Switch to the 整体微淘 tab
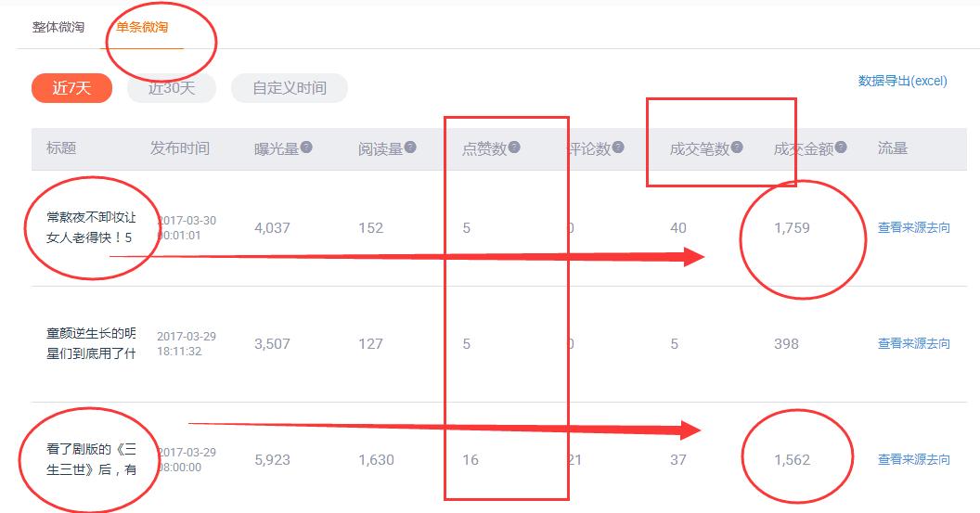Image resolution: width=980 pixels, height=513 pixels. [x=58, y=27]
